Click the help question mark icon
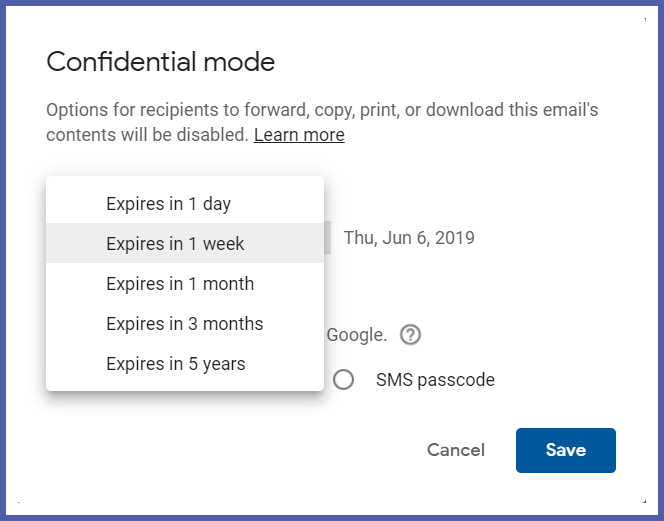This screenshot has width=664, height=521. (410, 335)
